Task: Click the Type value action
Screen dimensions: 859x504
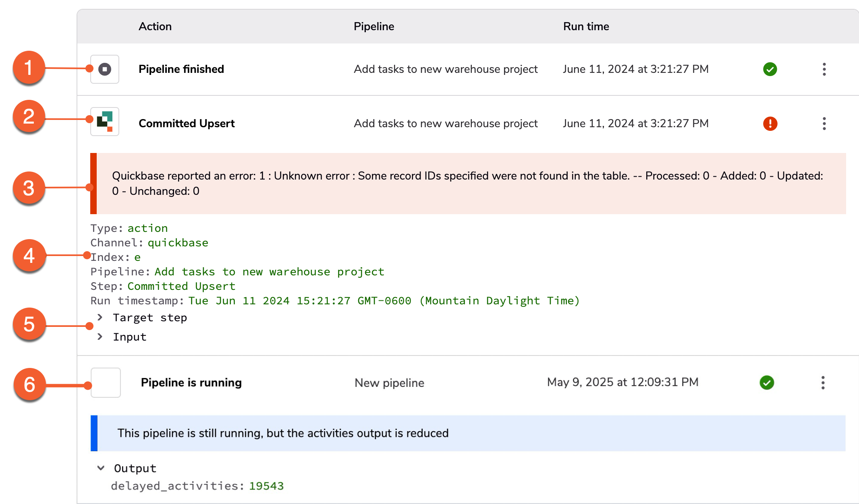Action: [x=148, y=228]
